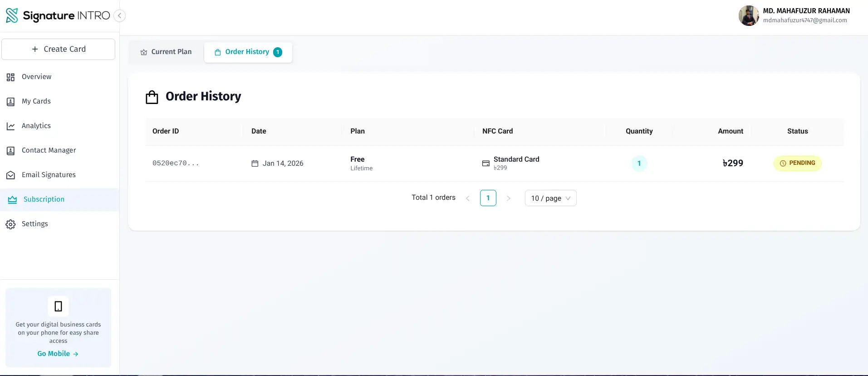Go to the next page arrow

(508, 198)
